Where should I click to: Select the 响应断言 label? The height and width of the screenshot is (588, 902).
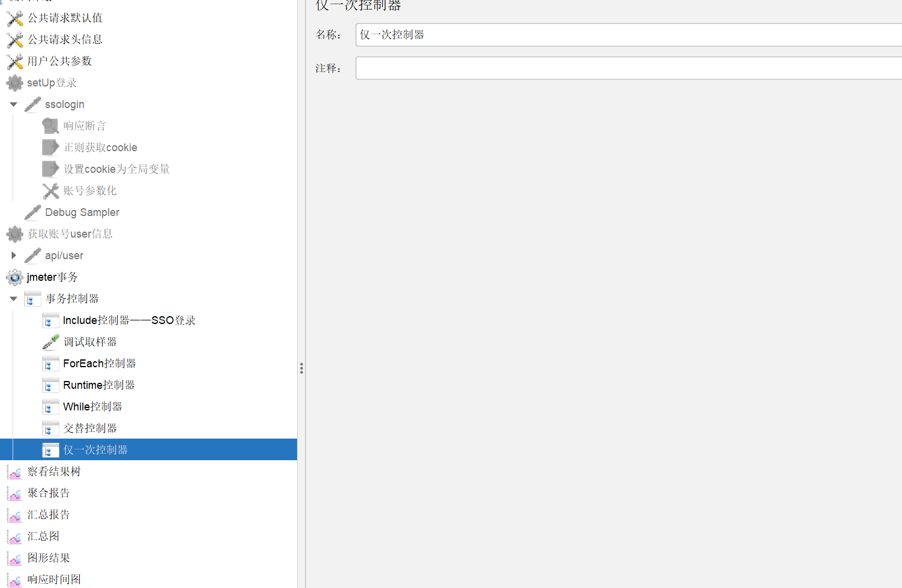[85, 126]
